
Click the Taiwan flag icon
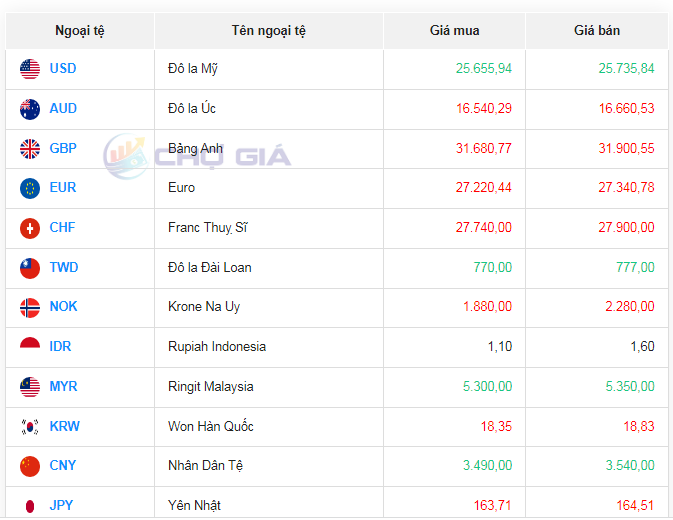pos(30,268)
